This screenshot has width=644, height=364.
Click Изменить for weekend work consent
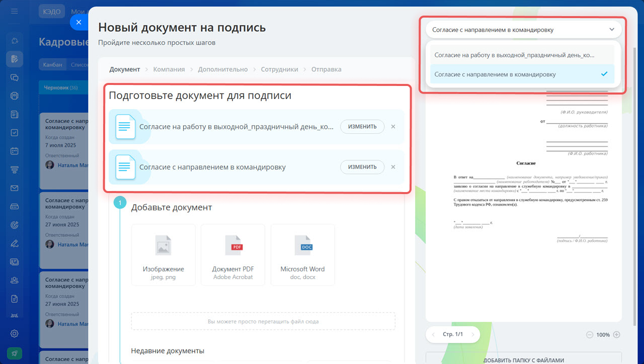pos(362,127)
